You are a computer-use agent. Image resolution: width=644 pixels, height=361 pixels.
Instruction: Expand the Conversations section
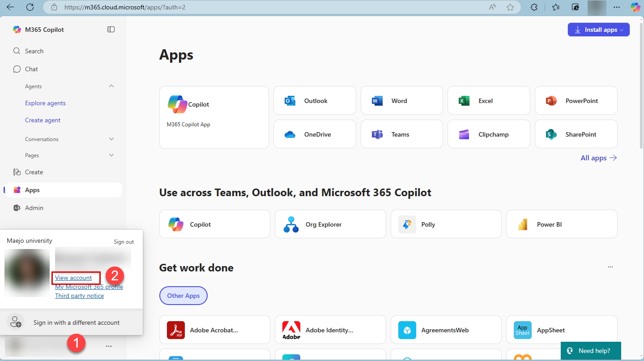point(111,139)
